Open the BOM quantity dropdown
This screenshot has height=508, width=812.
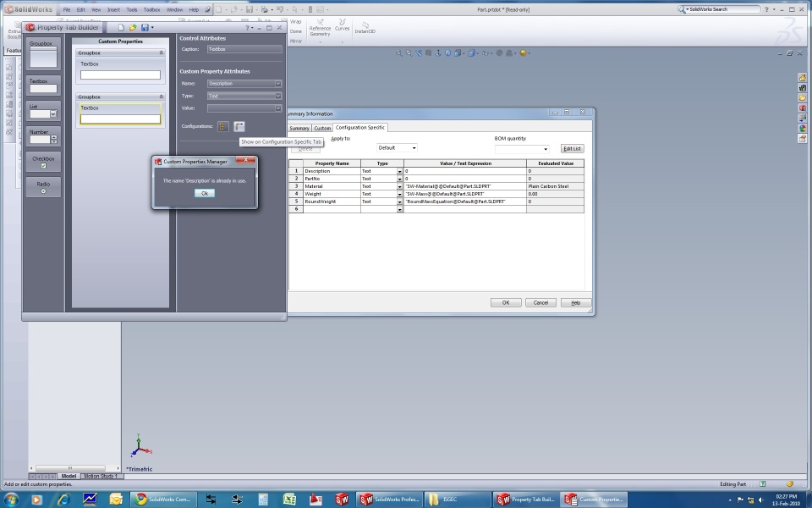(x=546, y=149)
